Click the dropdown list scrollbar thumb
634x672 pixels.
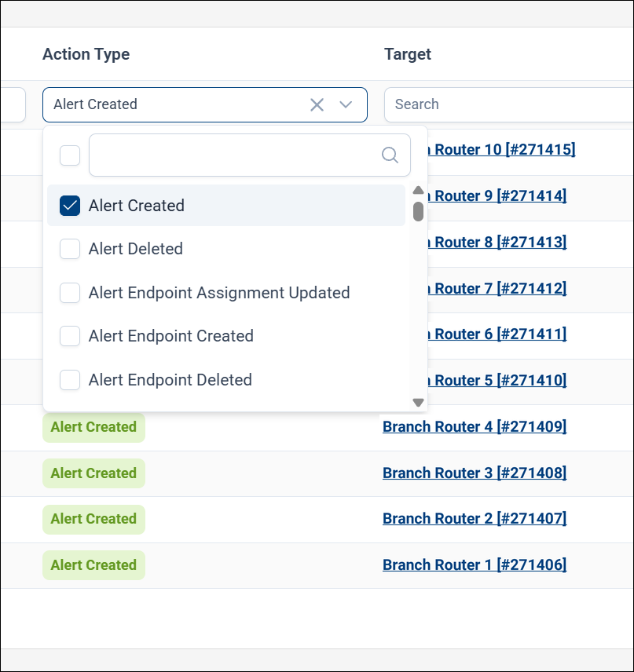coord(418,212)
